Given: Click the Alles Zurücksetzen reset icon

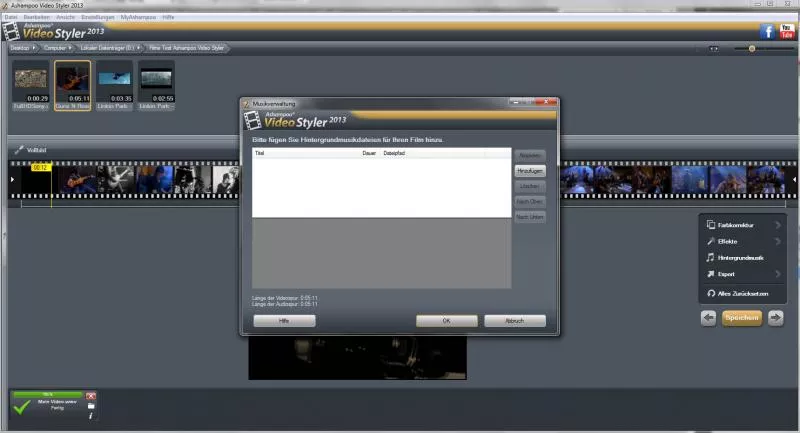Looking at the screenshot, I should pyautogui.click(x=711, y=293).
